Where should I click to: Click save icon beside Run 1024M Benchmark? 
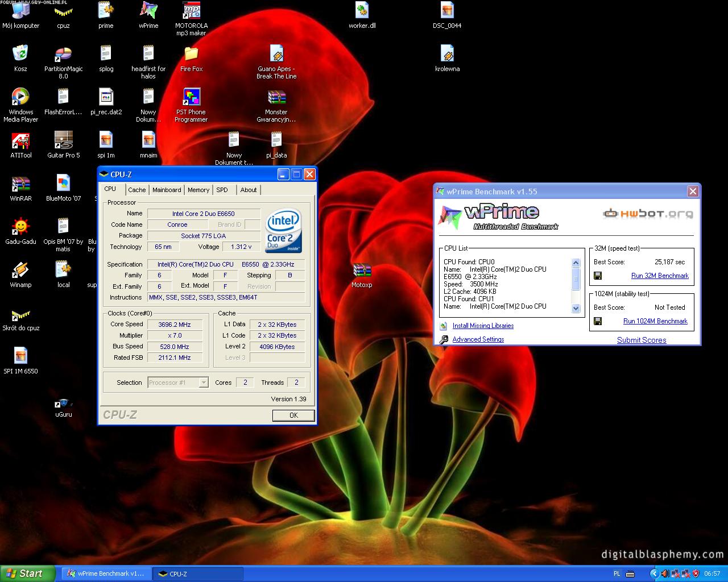tap(598, 321)
